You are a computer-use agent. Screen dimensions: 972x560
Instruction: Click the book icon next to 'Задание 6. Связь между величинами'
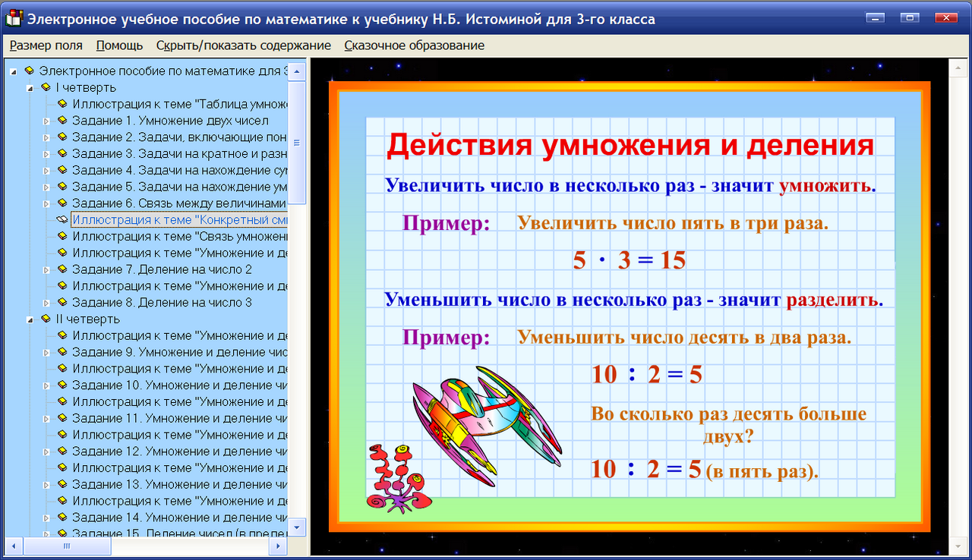click(62, 203)
